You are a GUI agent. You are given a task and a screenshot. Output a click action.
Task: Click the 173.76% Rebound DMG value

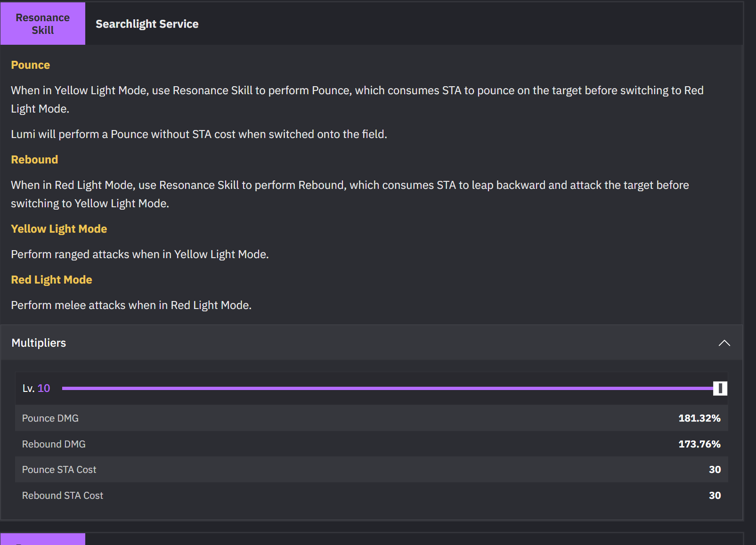tap(699, 444)
